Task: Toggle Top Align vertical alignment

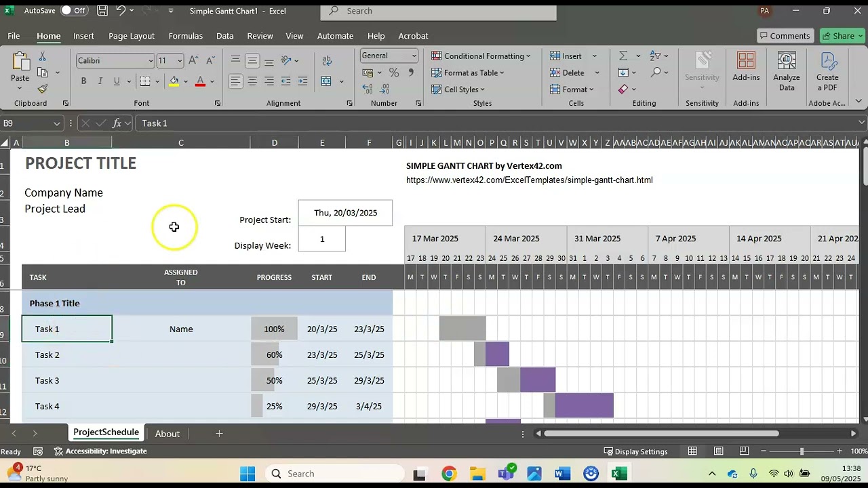Action: [x=235, y=60]
